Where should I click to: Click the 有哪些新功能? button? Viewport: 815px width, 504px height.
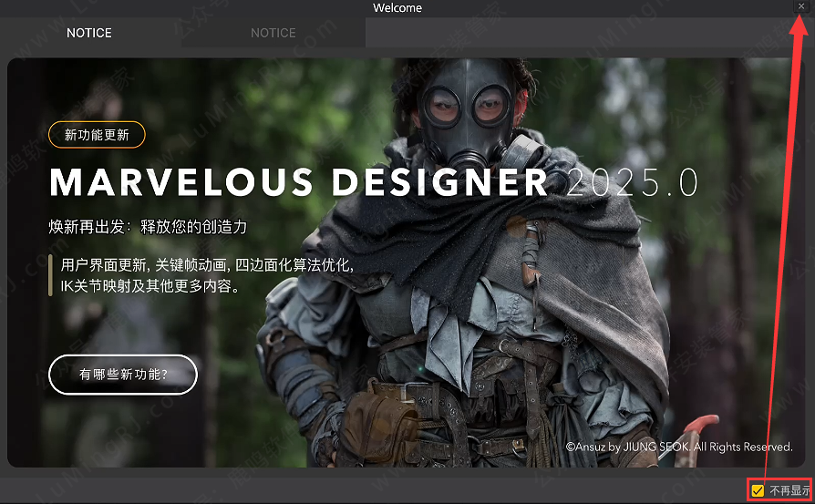(123, 375)
